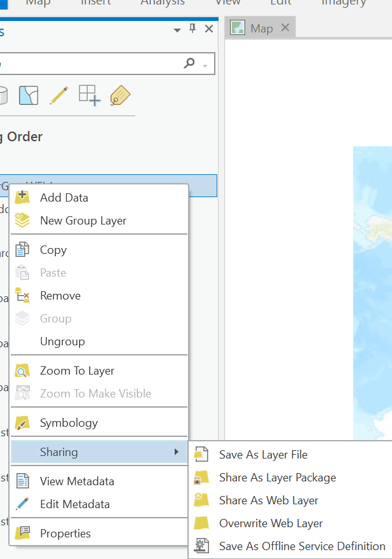Collapse the Contents pane using the chevron
Image resolution: width=392 pixels, height=559 pixels.
[177, 29]
